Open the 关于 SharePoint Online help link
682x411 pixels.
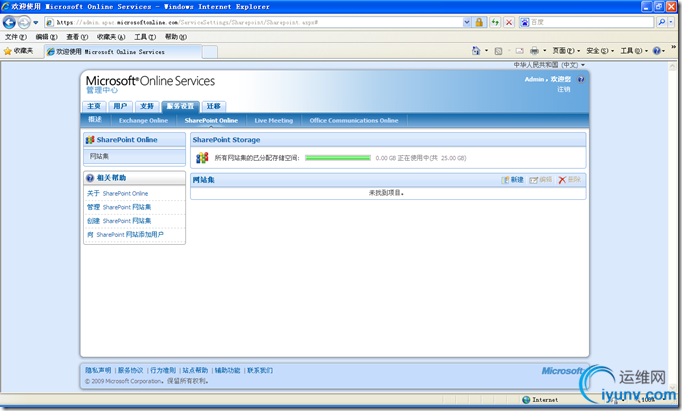pyautogui.click(x=117, y=193)
